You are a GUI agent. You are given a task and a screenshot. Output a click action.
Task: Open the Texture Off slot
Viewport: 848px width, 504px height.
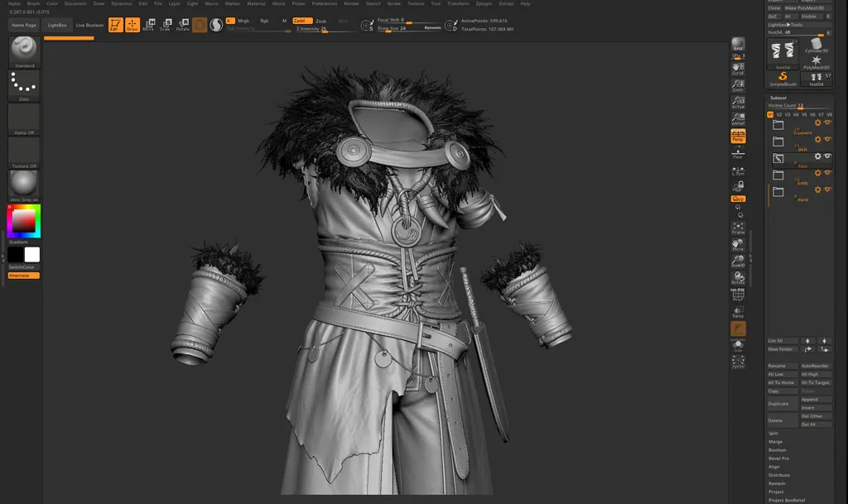click(24, 153)
